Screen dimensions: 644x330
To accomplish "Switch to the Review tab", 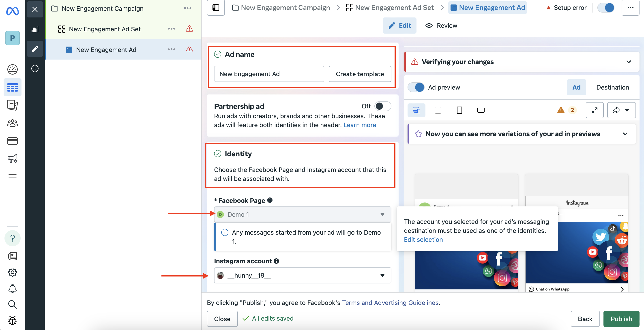I will tap(442, 26).
